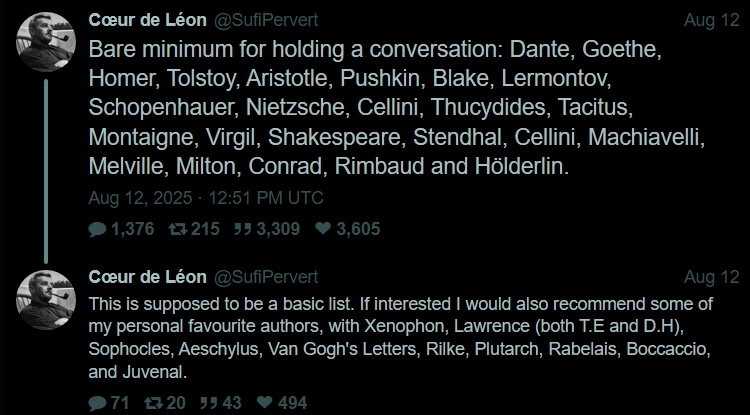This screenshot has height=415, width=750.
Task: Open the second tweet's profile avatar
Action: [46, 300]
